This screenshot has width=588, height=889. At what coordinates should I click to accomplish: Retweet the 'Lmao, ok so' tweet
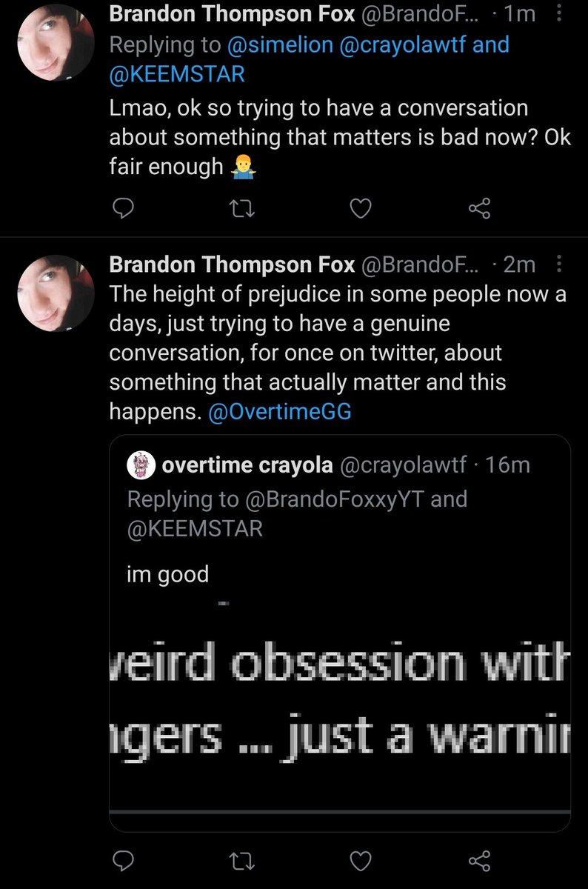coord(241,210)
